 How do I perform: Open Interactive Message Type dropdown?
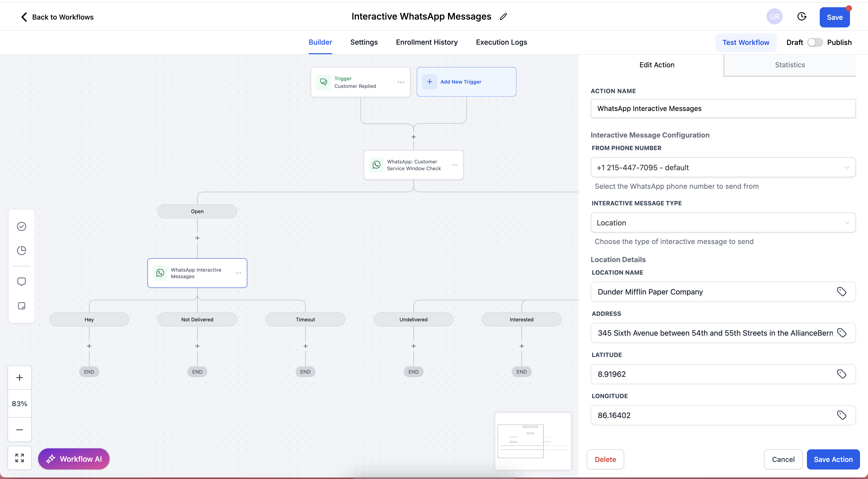[723, 223]
